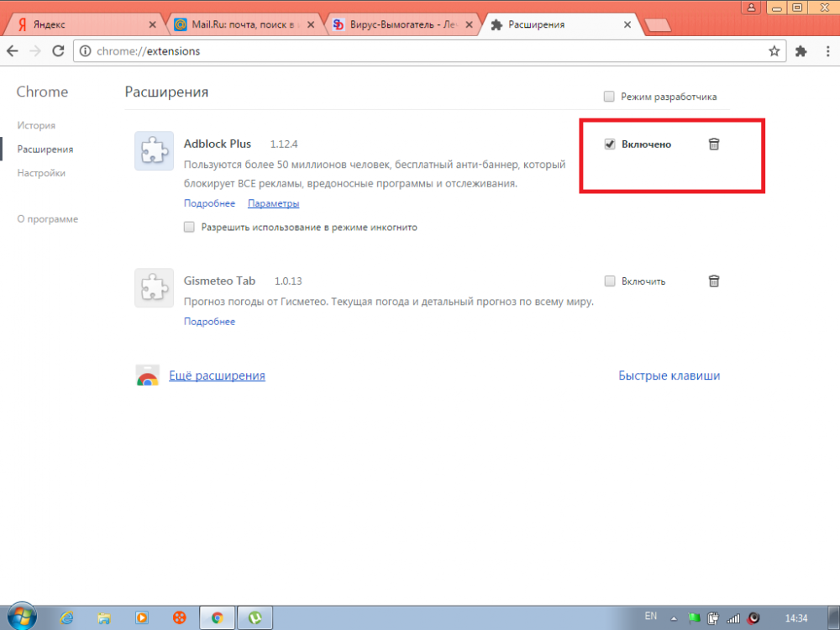Open uTorrent from the taskbar
Viewport: 840px width, 630px height.
[255, 617]
